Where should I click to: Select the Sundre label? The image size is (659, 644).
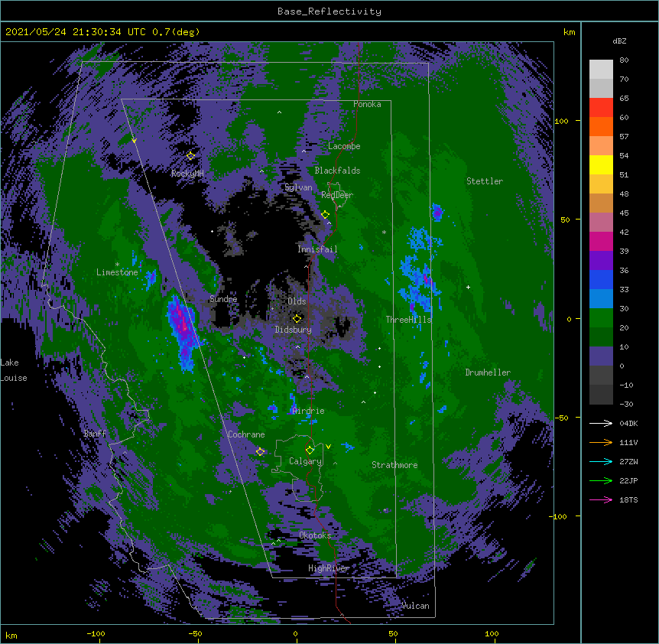point(223,299)
